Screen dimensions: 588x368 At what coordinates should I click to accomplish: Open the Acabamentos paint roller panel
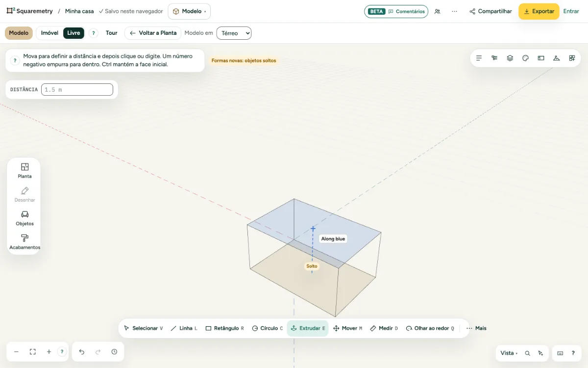[x=24, y=242]
